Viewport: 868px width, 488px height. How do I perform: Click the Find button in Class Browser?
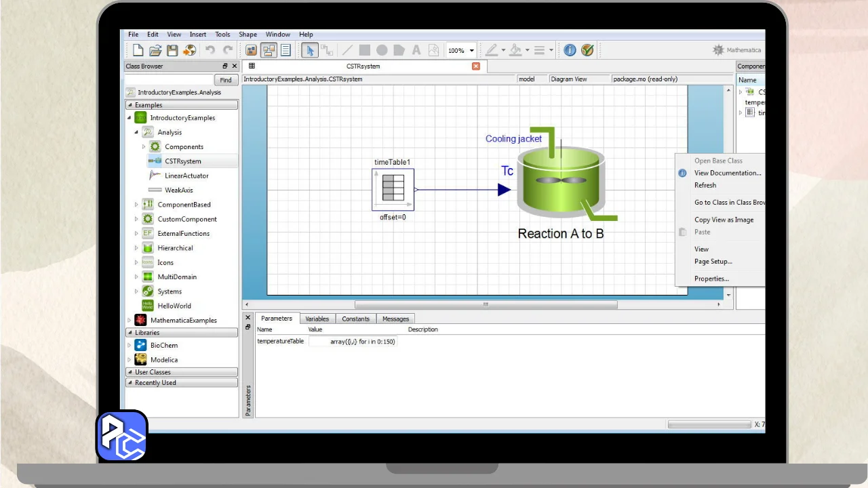[226, 80]
